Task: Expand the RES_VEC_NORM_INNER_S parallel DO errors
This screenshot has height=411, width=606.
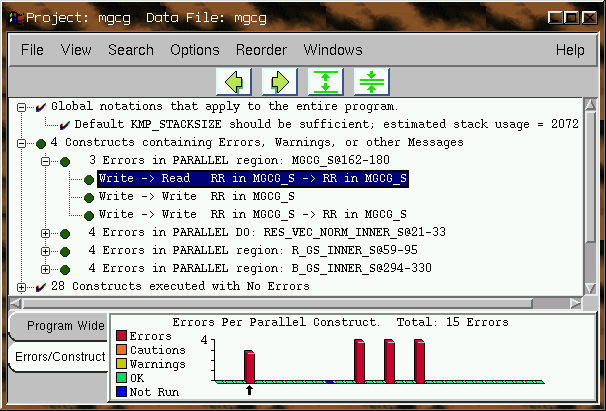Action: 46,233
